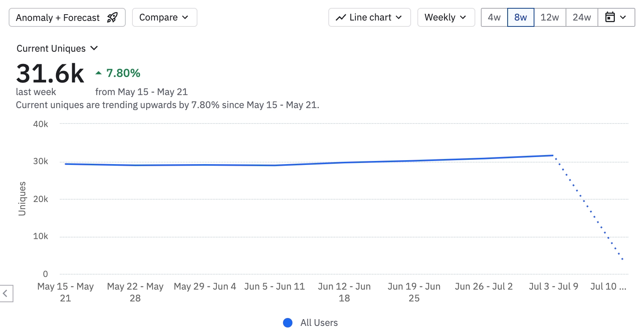Open the Line chart type dropdown
644x333 pixels.
click(369, 17)
